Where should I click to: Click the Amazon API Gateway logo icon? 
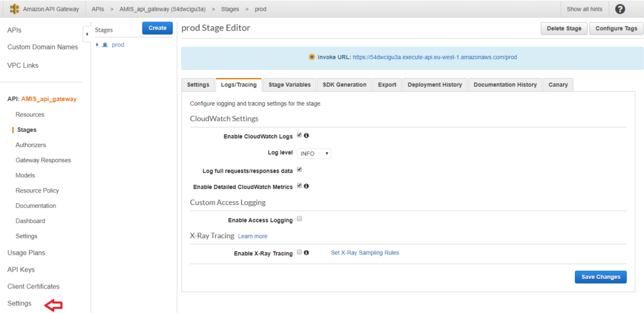coord(14,9)
